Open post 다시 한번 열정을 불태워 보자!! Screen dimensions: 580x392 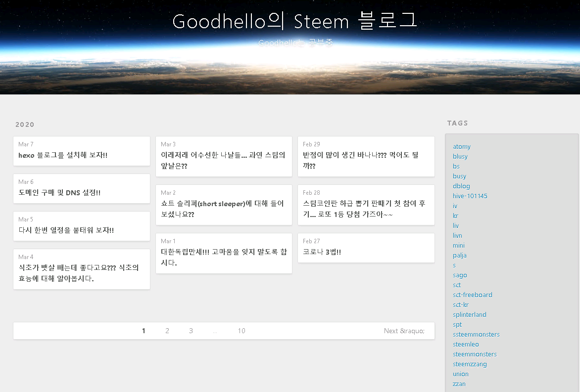(66, 230)
